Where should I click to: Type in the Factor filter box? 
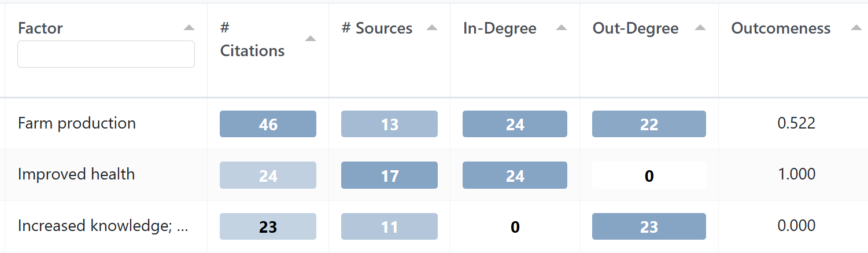(106, 54)
